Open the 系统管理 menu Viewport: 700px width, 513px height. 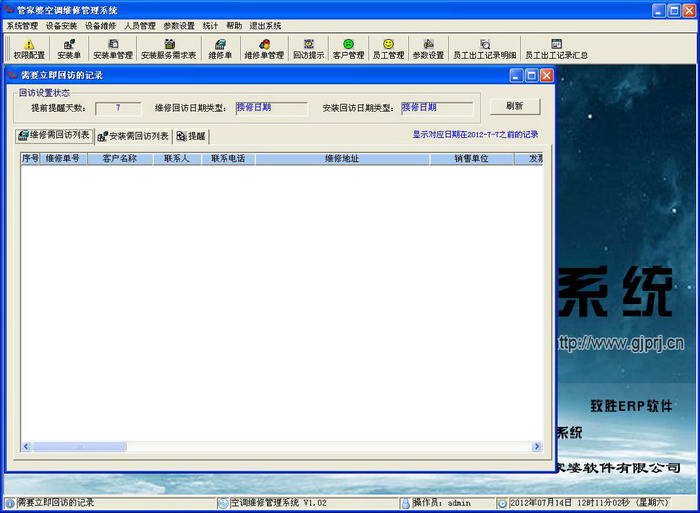(22, 26)
